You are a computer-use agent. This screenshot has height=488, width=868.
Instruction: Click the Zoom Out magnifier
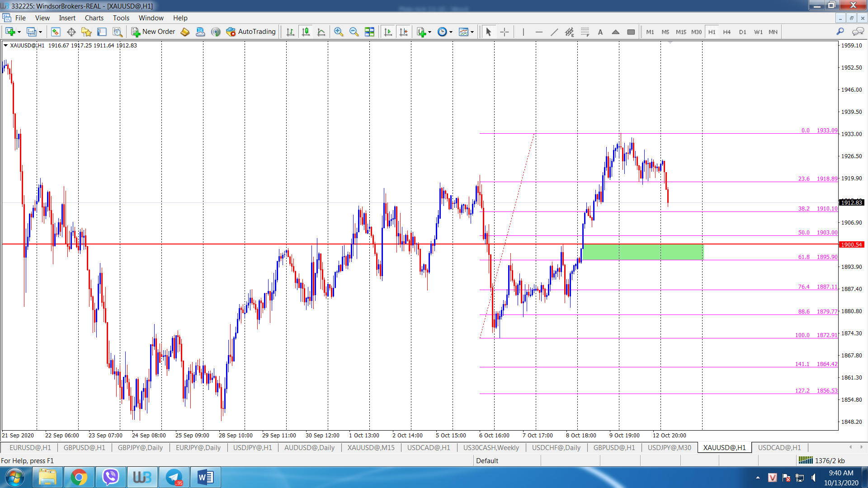pos(354,32)
